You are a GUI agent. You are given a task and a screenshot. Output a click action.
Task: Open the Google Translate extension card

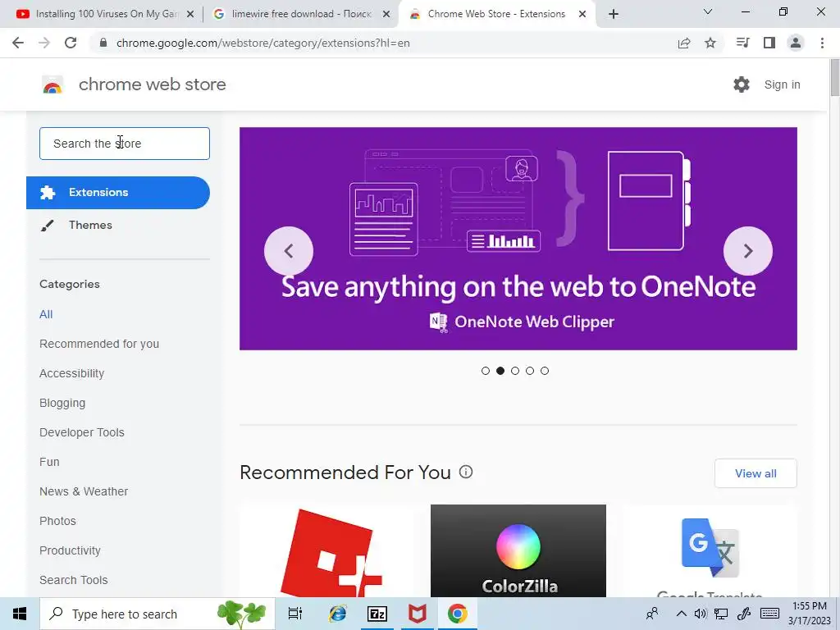(710, 550)
